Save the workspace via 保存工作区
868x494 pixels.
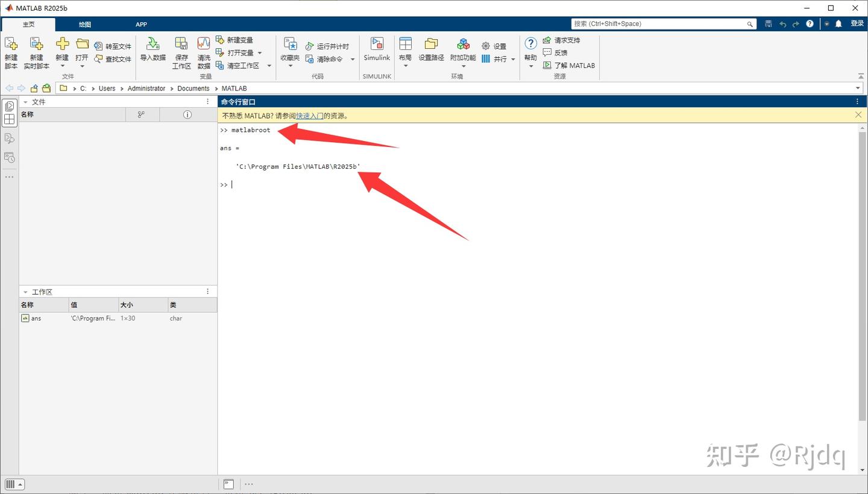click(181, 53)
